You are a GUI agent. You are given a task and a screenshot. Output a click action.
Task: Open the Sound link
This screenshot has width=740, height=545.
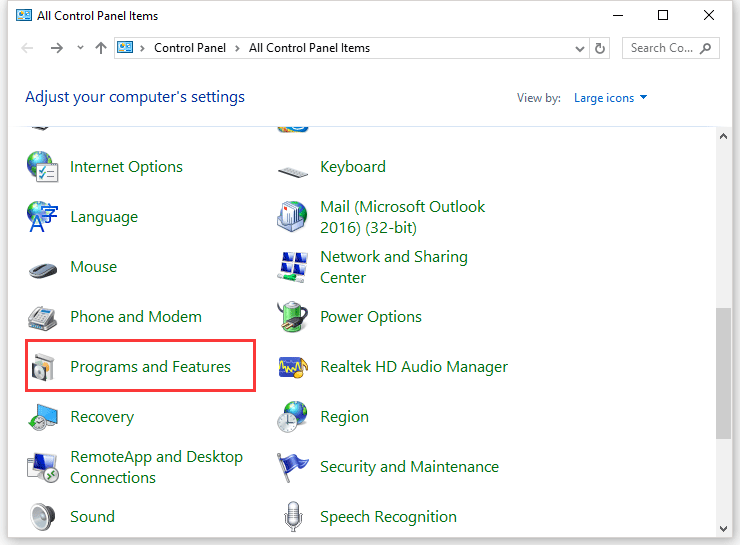[92, 517]
